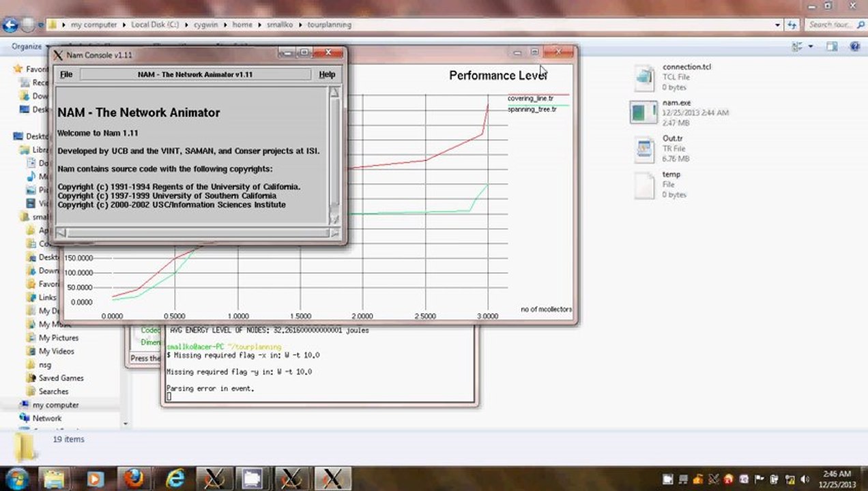Click the 'no of mcollectors' axis label

pyautogui.click(x=546, y=310)
